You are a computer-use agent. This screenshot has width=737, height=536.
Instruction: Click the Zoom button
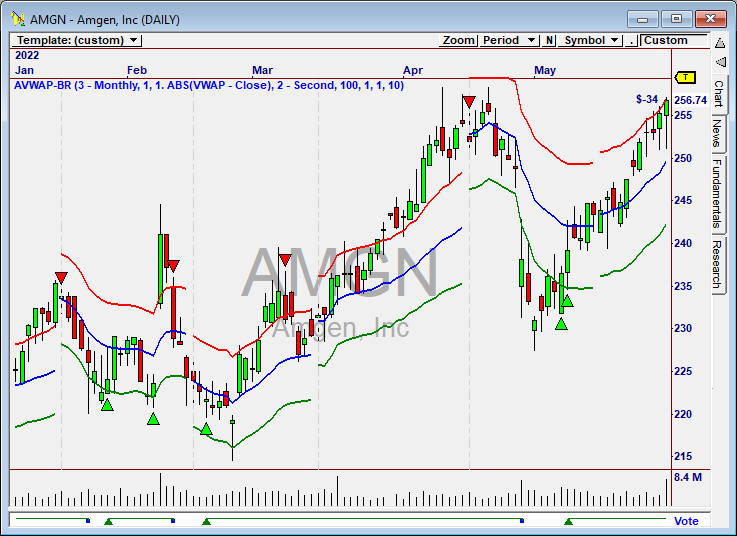click(459, 40)
